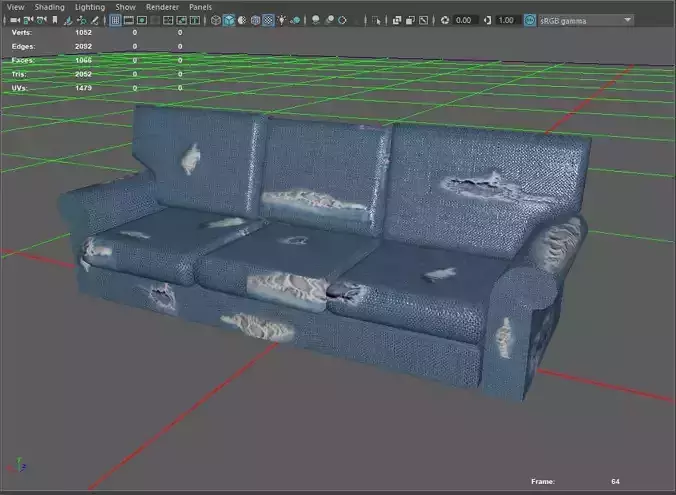
Task: Click the Image Plane icon
Action: click(x=68, y=20)
